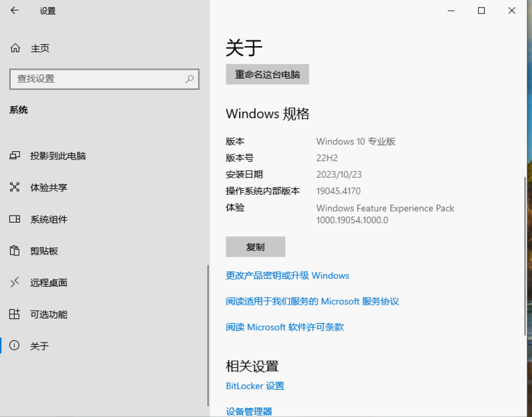Open 设备管理器 link
The height and width of the screenshot is (417, 532).
point(249,412)
